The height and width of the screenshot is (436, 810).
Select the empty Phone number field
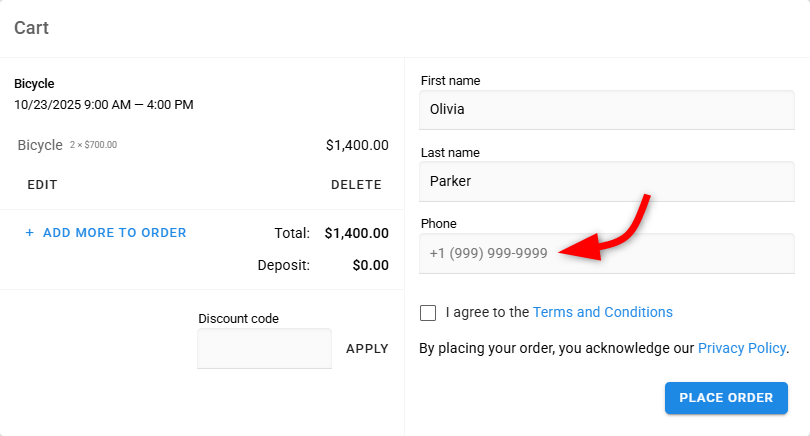[607, 253]
